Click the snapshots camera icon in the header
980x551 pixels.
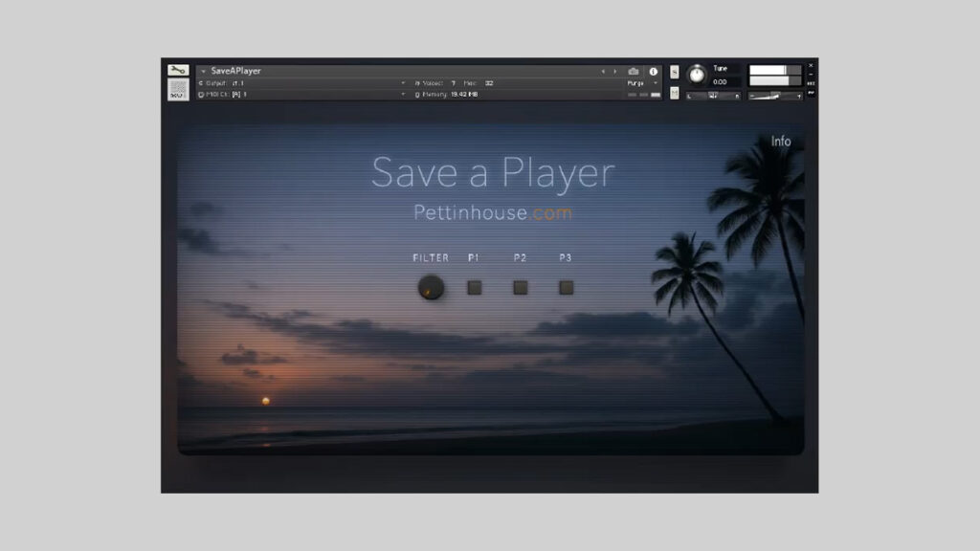coord(633,71)
